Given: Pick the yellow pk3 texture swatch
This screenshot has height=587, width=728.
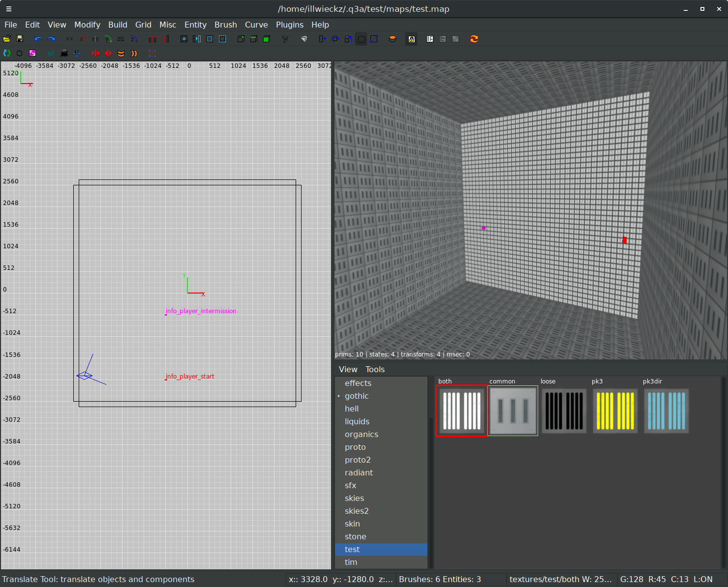Looking at the screenshot, I should pyautogui.click(x=615, y=411).
